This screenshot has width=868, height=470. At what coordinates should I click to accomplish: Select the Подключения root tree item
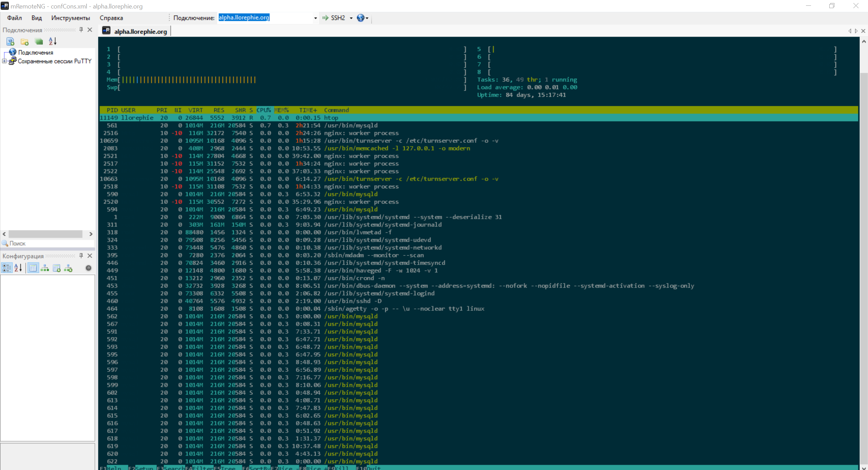coord(36,53)
